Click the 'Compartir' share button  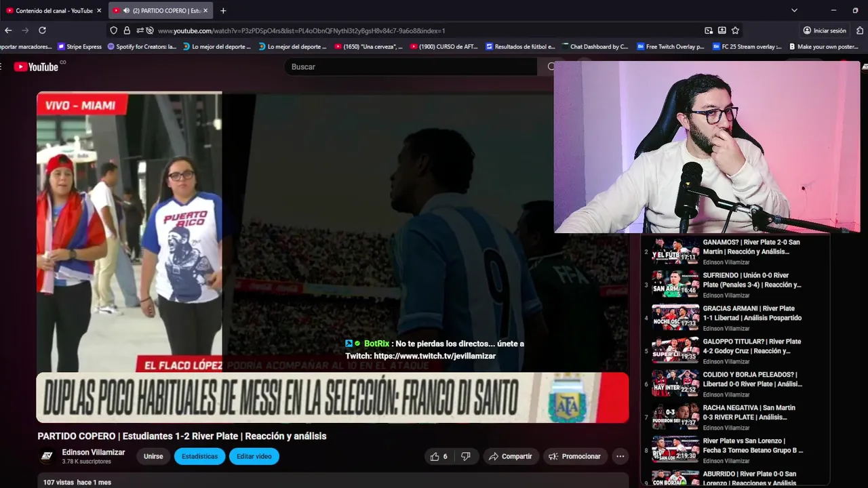coord(511,456)
